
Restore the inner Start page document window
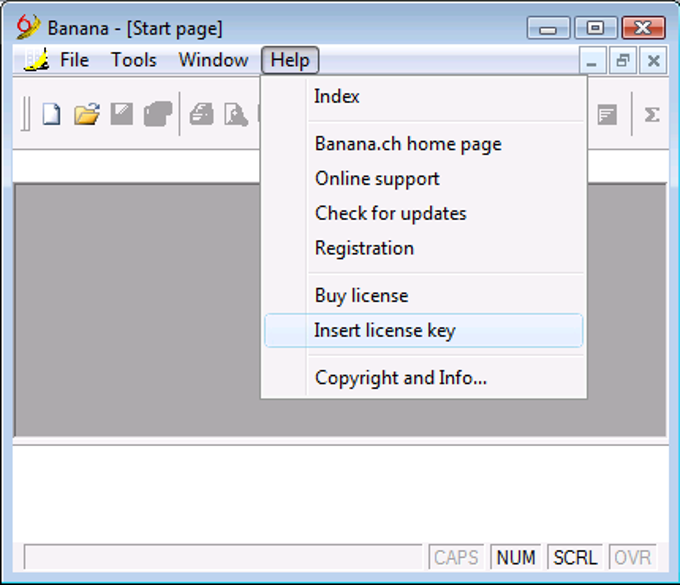pyautogui.click(x=623, y=60)
